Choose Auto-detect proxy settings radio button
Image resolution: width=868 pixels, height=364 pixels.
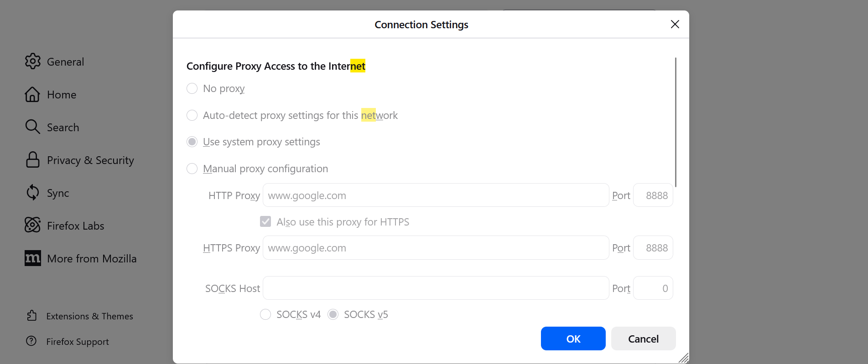click(192, 115)
